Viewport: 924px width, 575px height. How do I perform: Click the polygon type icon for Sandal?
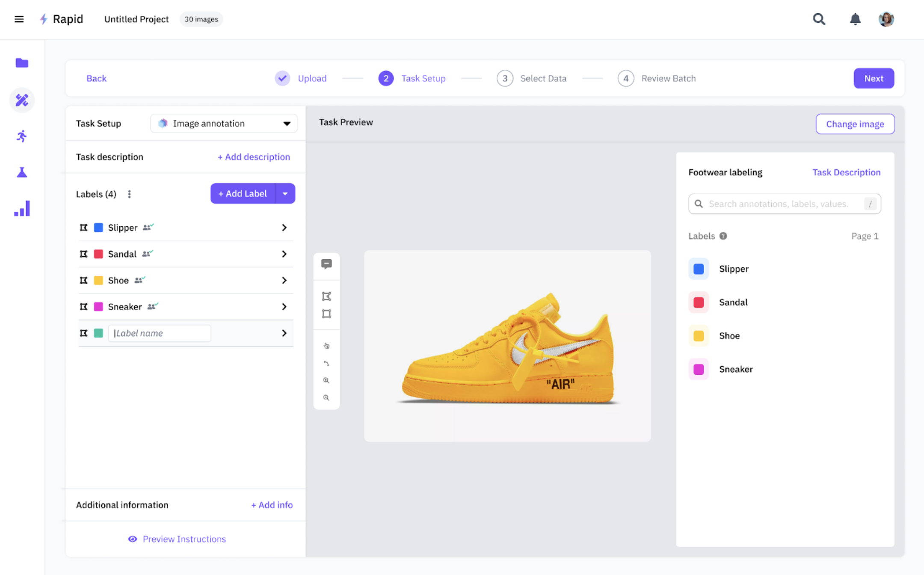(x=84, y=254)
